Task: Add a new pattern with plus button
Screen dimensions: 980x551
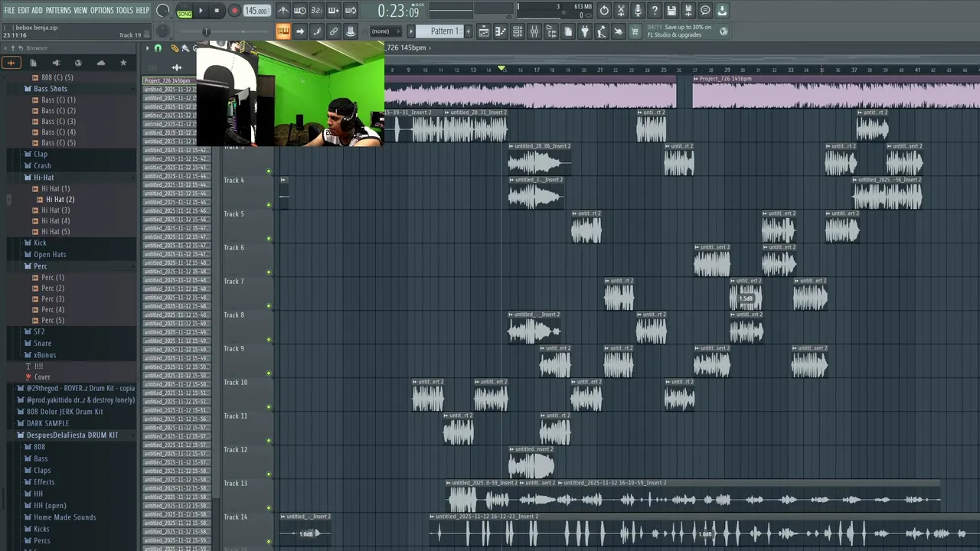Action: [466, 31]
